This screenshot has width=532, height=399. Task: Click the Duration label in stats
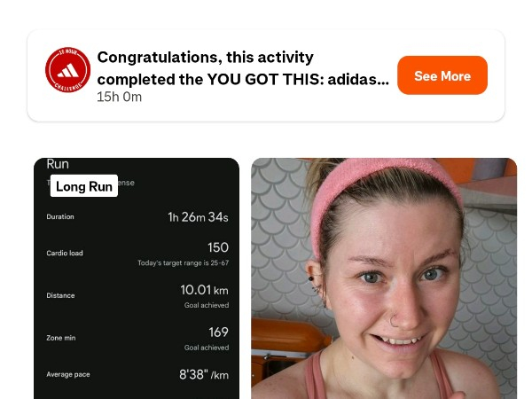pyautogui.click(x=60, y=216)
